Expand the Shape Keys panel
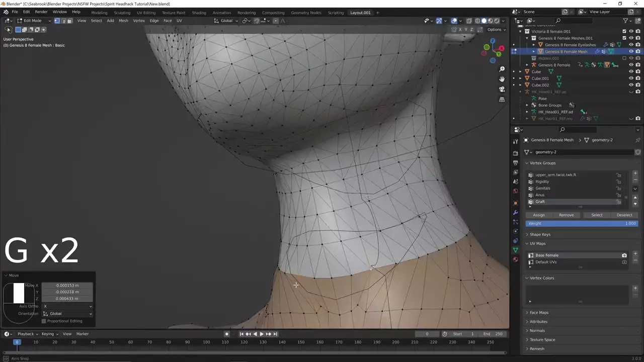 pos(540,234)
